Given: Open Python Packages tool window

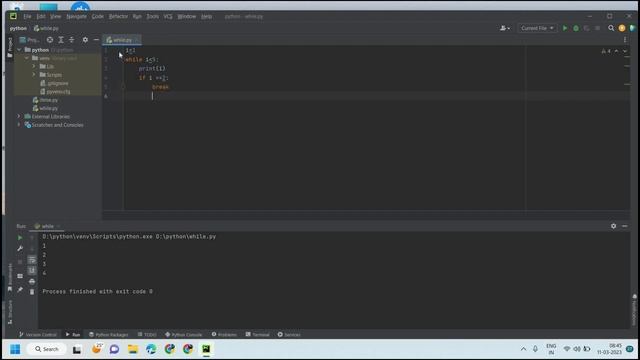Looking at the screenshot, I should coord(109,334).
